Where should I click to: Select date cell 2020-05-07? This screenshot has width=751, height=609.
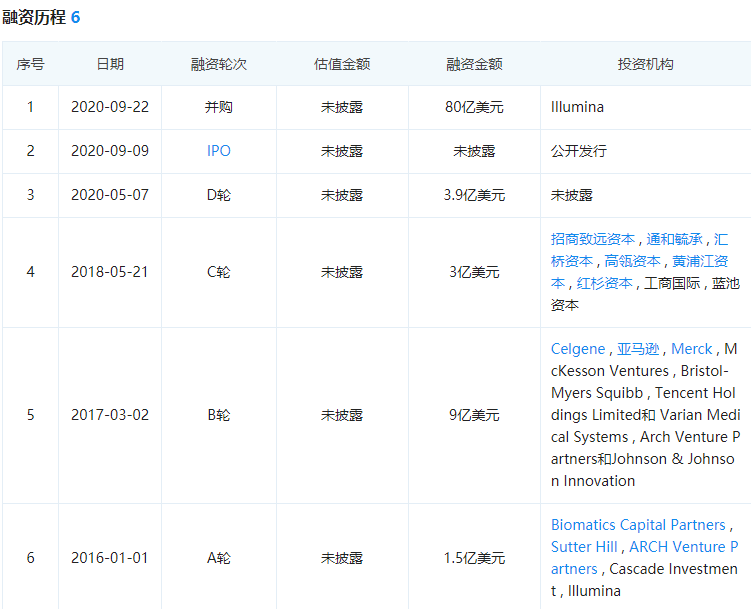[110, 195]
